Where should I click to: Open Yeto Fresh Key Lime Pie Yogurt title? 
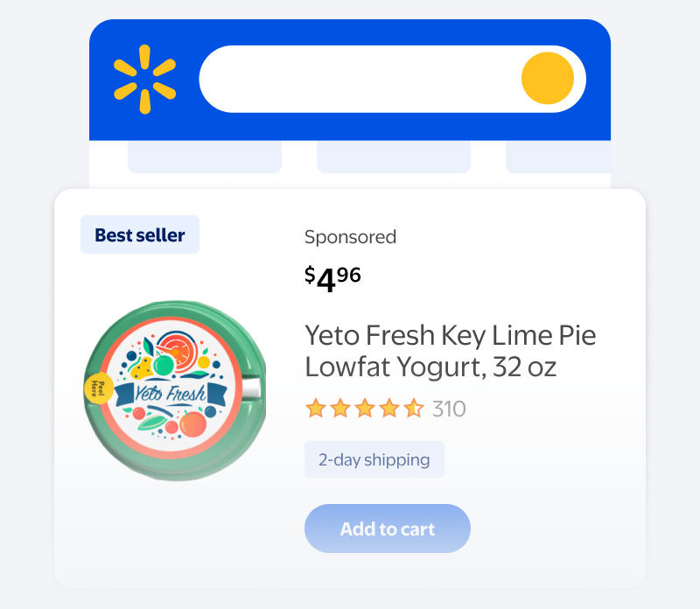click(450, 350)
